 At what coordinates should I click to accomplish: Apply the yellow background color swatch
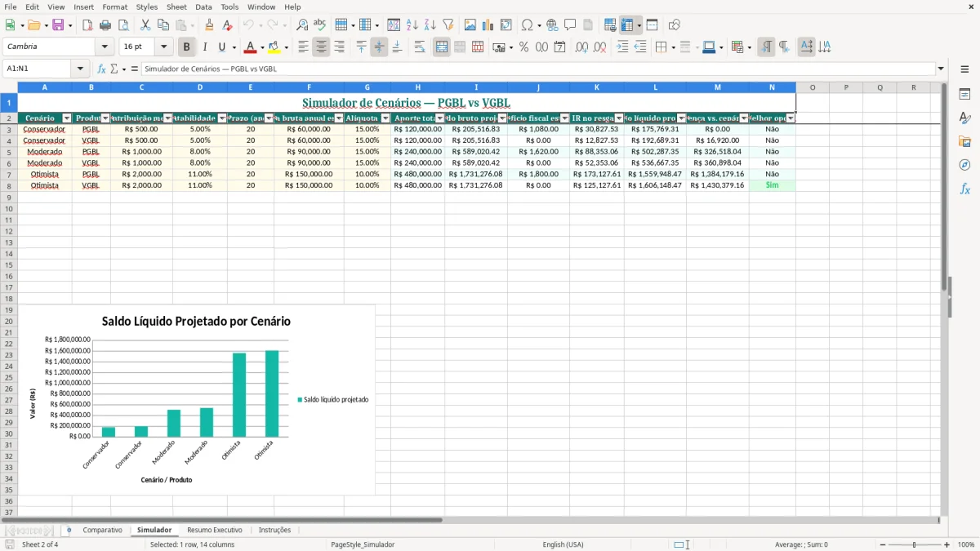(x=274, y=47)
